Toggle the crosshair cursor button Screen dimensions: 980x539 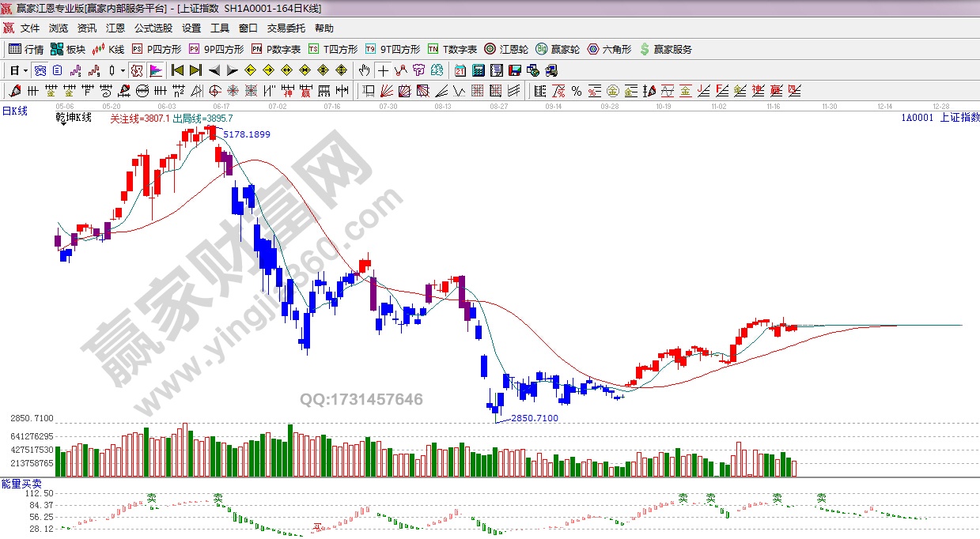click(383, 70)
